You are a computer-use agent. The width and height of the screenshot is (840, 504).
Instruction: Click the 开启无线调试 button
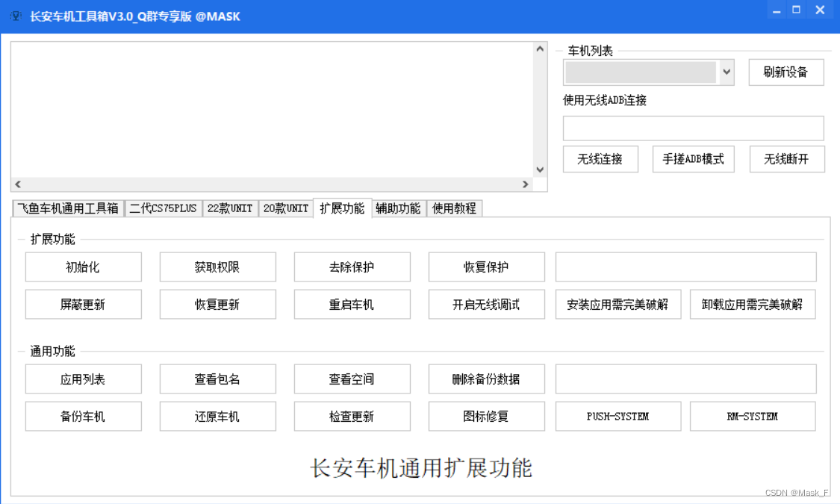[x=486, y=304]
